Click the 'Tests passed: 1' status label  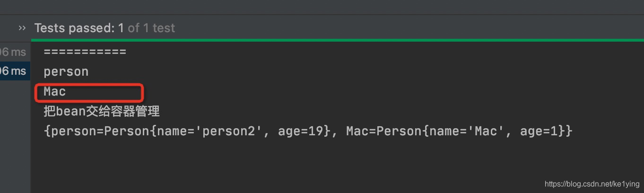(x=79, y=28)
